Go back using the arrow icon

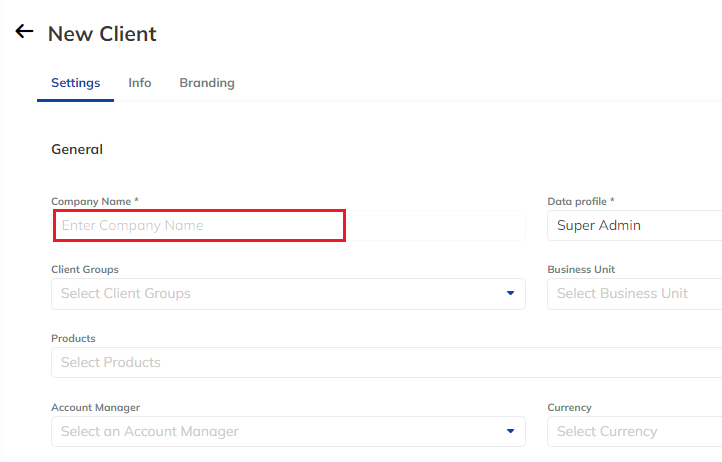tap(24, 32)
